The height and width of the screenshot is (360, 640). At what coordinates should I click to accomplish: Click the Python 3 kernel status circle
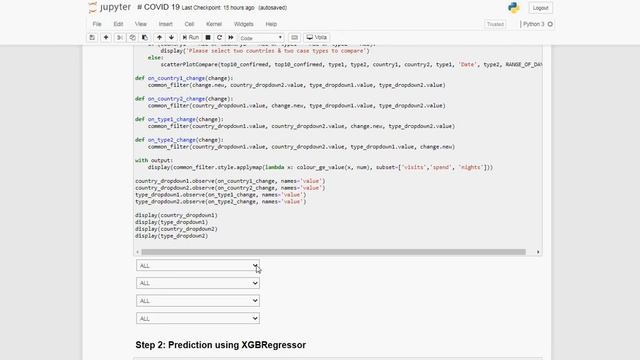tap(550, 24)
